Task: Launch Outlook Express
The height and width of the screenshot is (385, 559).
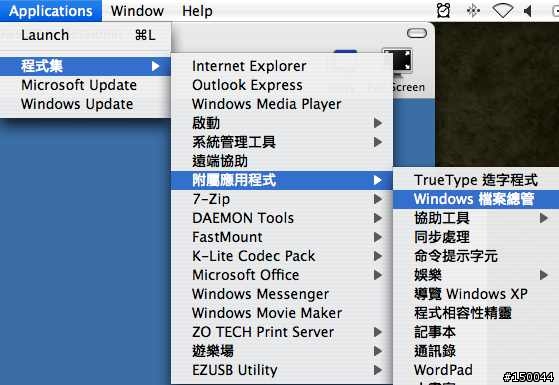Action: 282,85
